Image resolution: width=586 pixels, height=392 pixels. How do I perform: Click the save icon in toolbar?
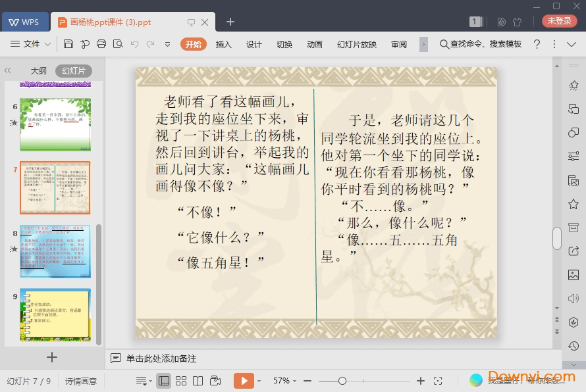pyautogui.click(x=68, y=44)
